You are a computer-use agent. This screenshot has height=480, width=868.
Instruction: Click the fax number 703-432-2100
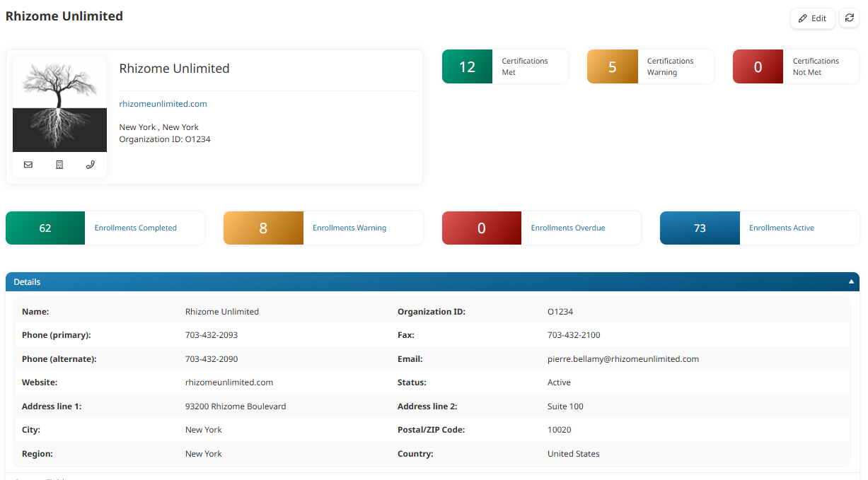(x=574, y=335)
